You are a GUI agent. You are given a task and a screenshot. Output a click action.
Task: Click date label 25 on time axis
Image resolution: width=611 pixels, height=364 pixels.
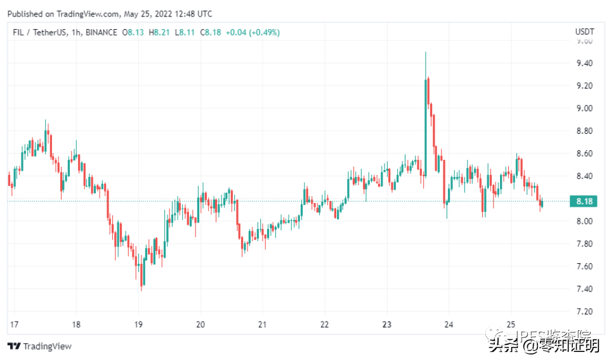point(511,324)
